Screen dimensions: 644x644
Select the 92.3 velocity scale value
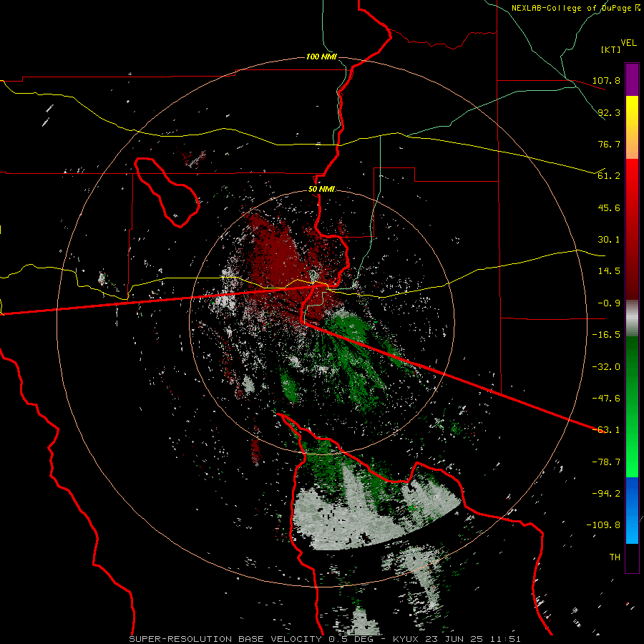coord(609,112)
